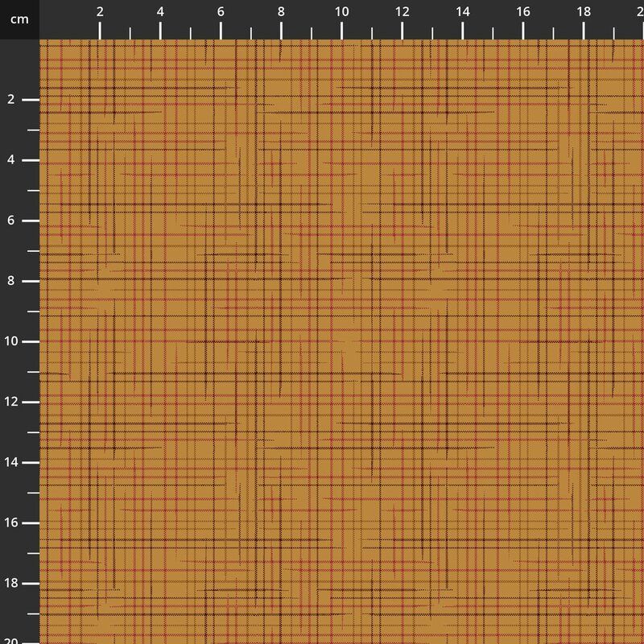Click the center of the plaid fabric swatch
This screenshot has height=644, width=644.
(x=342, y=342)
